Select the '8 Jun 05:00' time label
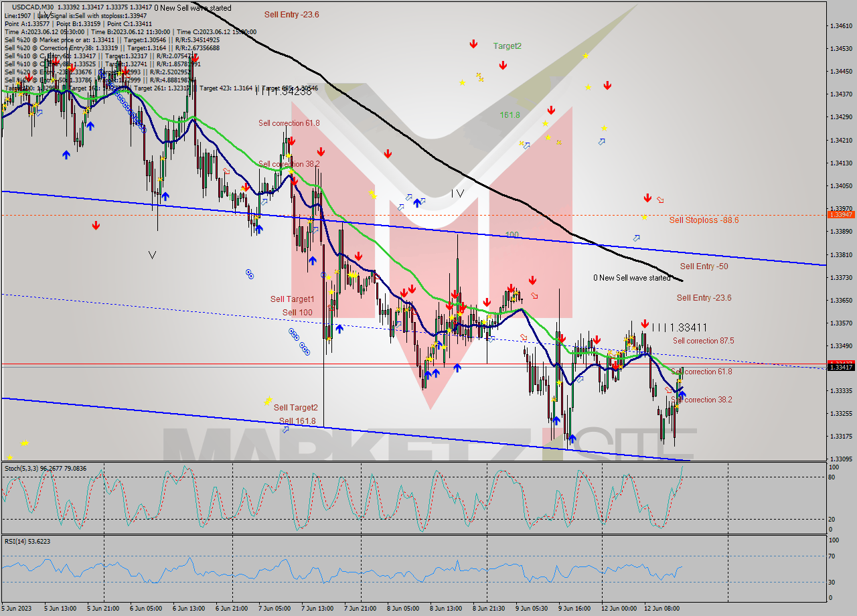The image size is (857, 616). (402, 609)
